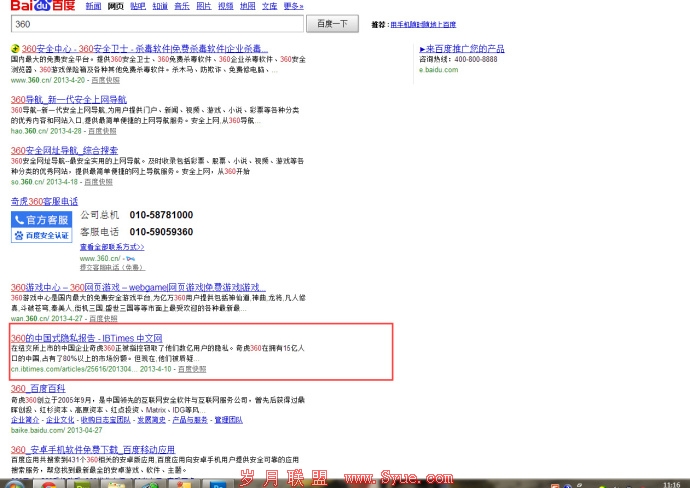690x488 pixels.
Task: Click the search box containing 360
Action: [x=157, y=24]
